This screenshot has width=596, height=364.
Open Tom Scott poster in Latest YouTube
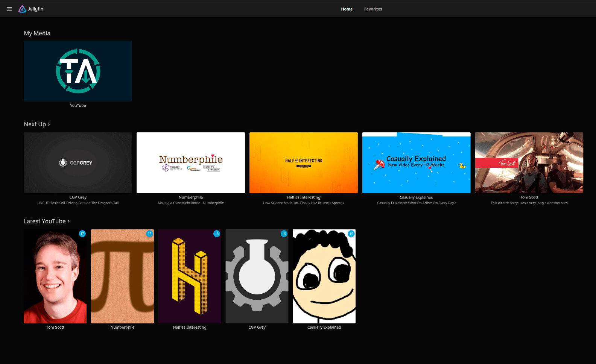(55, 276)
